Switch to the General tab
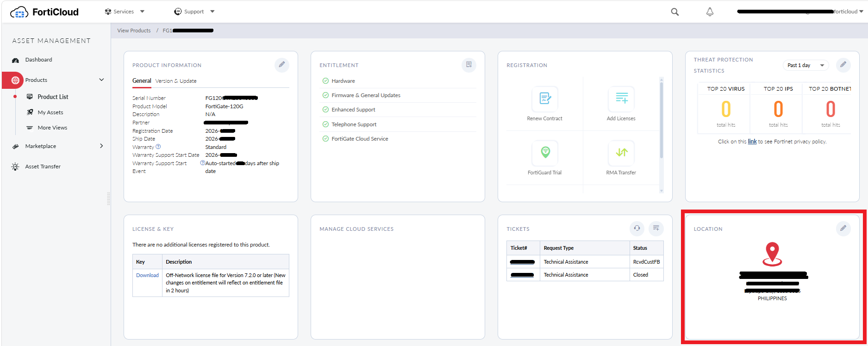 (x=142, y=81)
